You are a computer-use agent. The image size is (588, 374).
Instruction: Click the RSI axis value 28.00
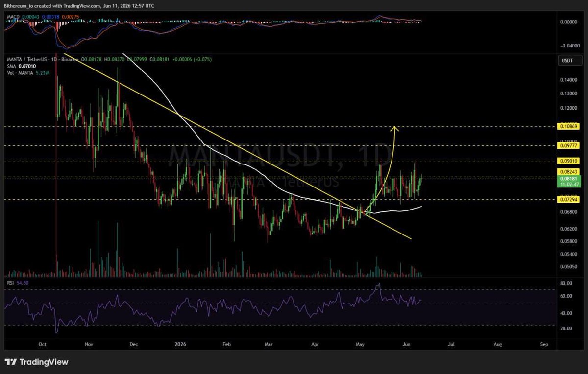point(566,328)
